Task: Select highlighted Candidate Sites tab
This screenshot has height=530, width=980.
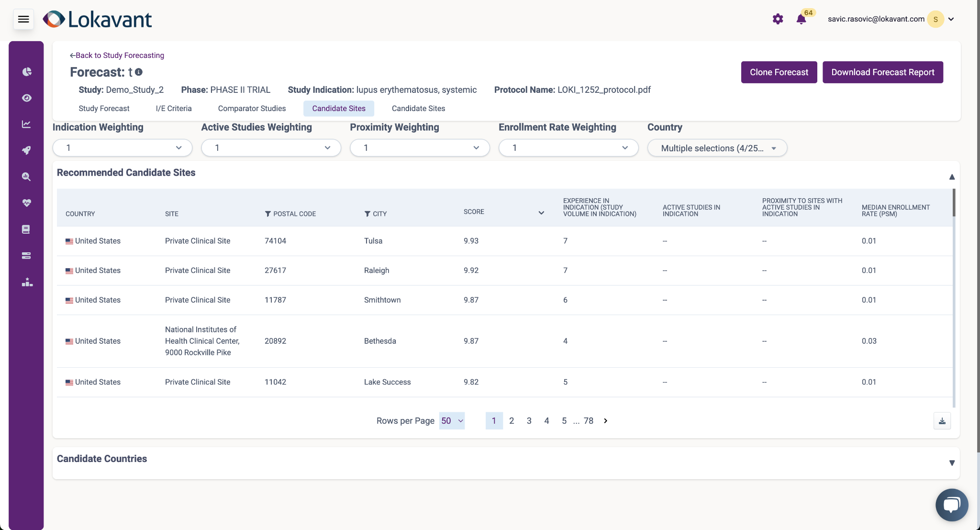Action: point(339,109)
